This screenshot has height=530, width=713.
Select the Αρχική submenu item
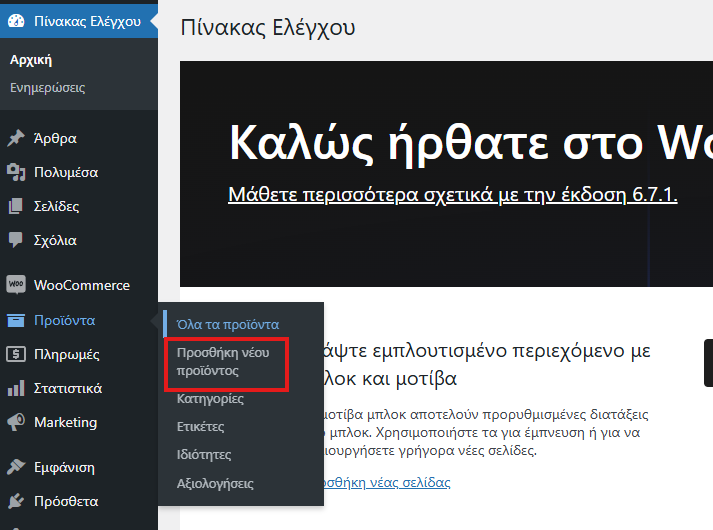click(x=31, y=60)
